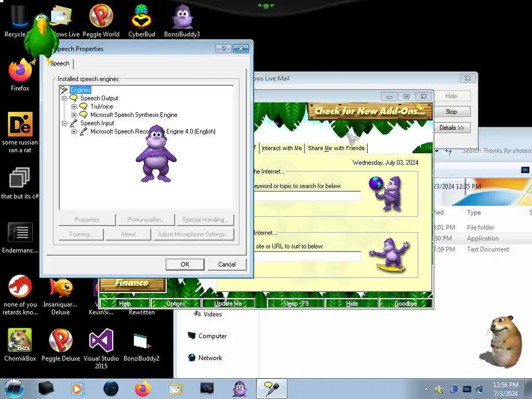
Task: Select Speech Input in the tree
Action: [x=97, y=123]
